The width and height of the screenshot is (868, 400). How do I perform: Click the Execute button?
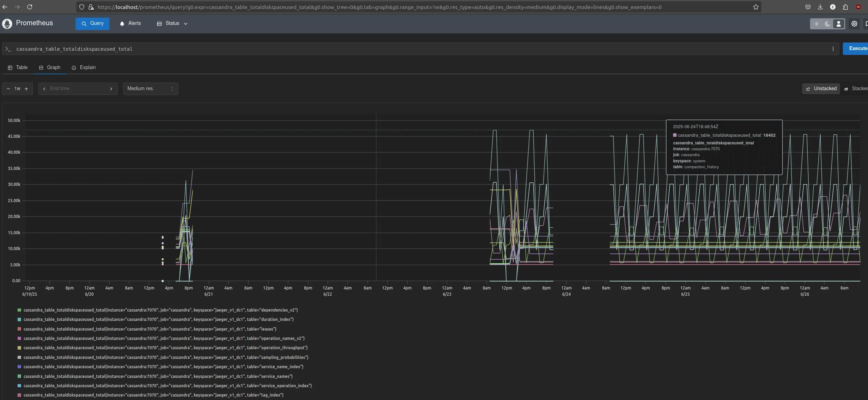(856, 48)
